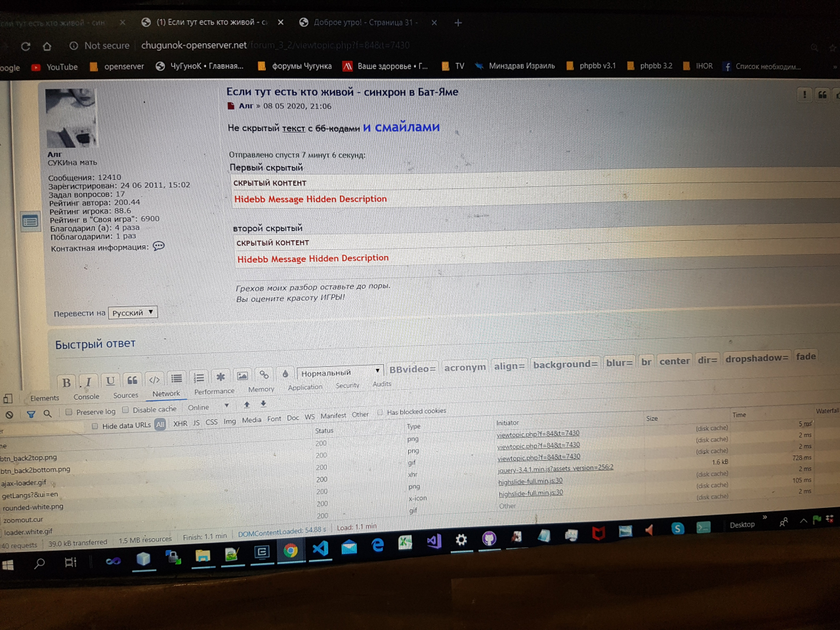
Task: Show hidden system tray icons
Action: pyautogui.click(x=803, y=521)
